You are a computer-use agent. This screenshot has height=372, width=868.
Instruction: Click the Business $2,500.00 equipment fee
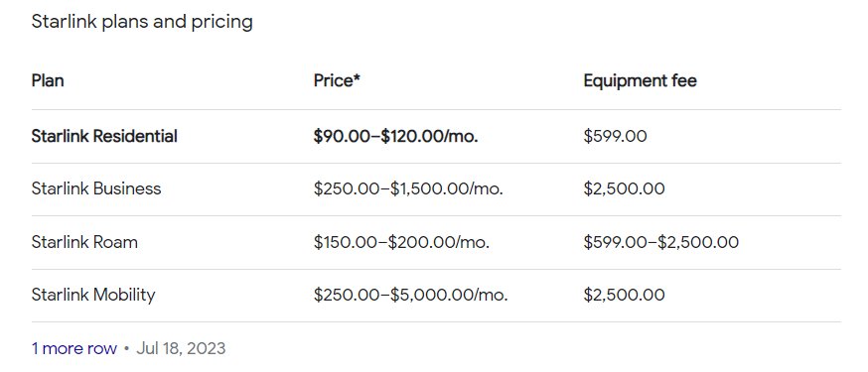point(624,188)
